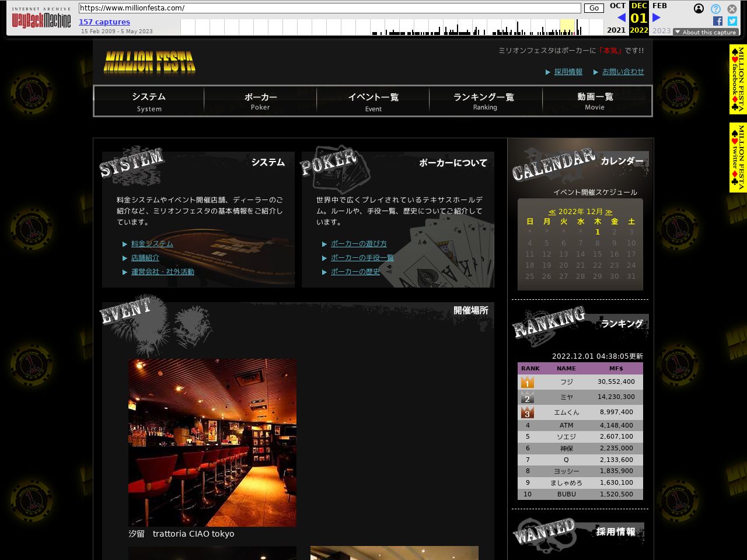This screenshot has width=747, height=560.
Task: Share the capture on Facebook
Action: pyautogui.click(x=718, y=21)
